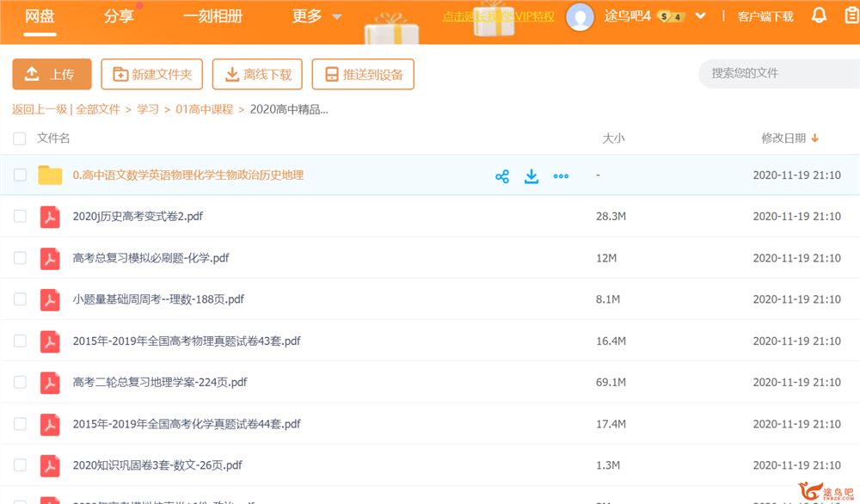The width and height of the screenshot is (860, 504).
Task: Click the 新建文件夹 button
Action: (x=151, y=75)
